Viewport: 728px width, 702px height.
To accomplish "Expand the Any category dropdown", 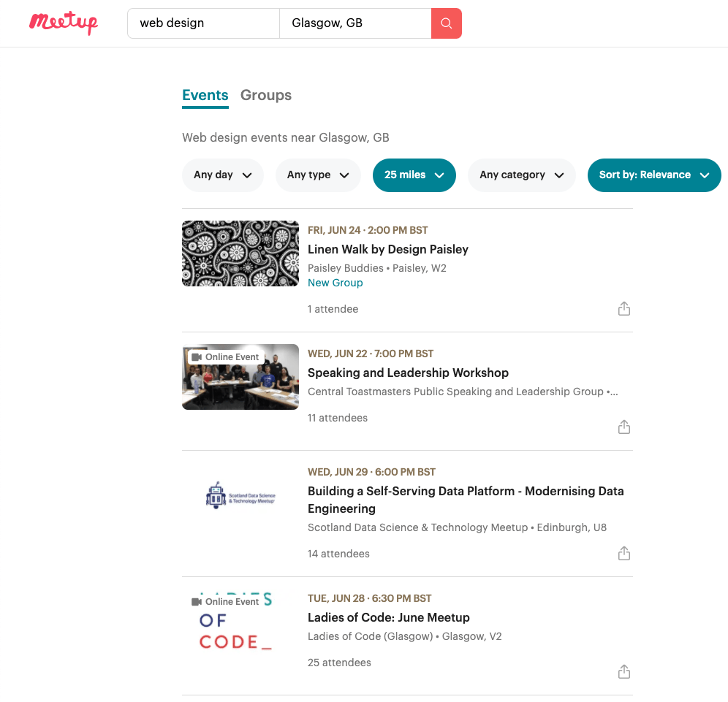I will 521,175.
